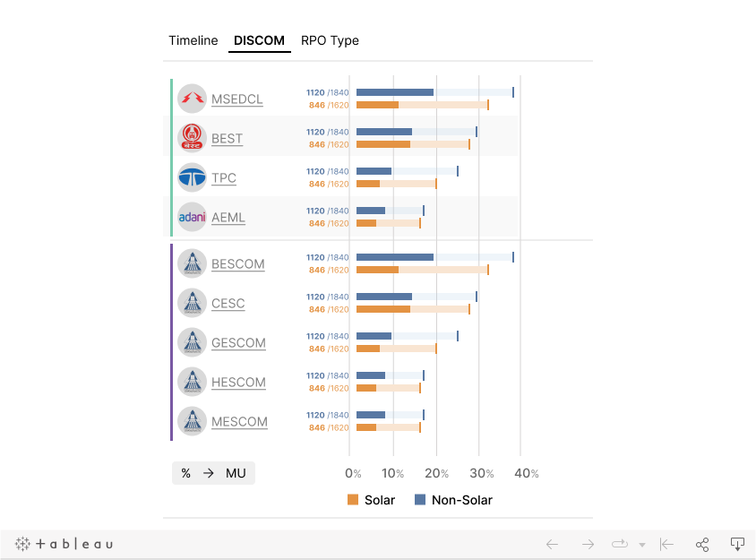Viewport: 756px width, 560px height.
Task: Toggle units from % to MU
Action: coord(213,473)
